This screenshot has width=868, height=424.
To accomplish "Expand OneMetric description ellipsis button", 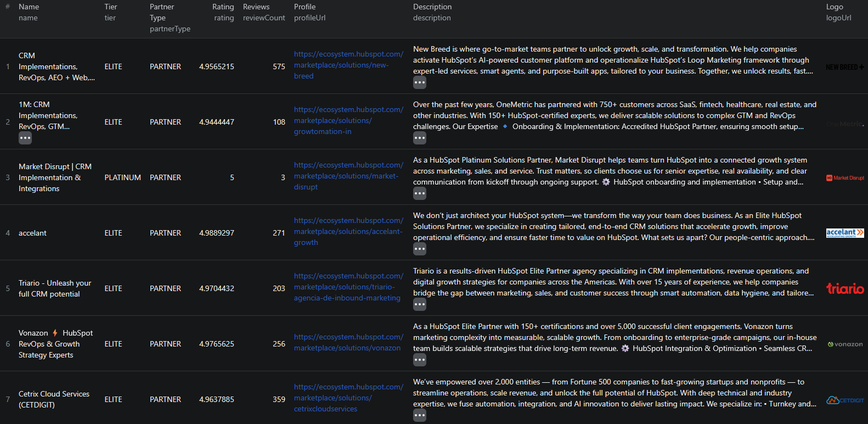I will pyautogui.click(x=420, y=138).
